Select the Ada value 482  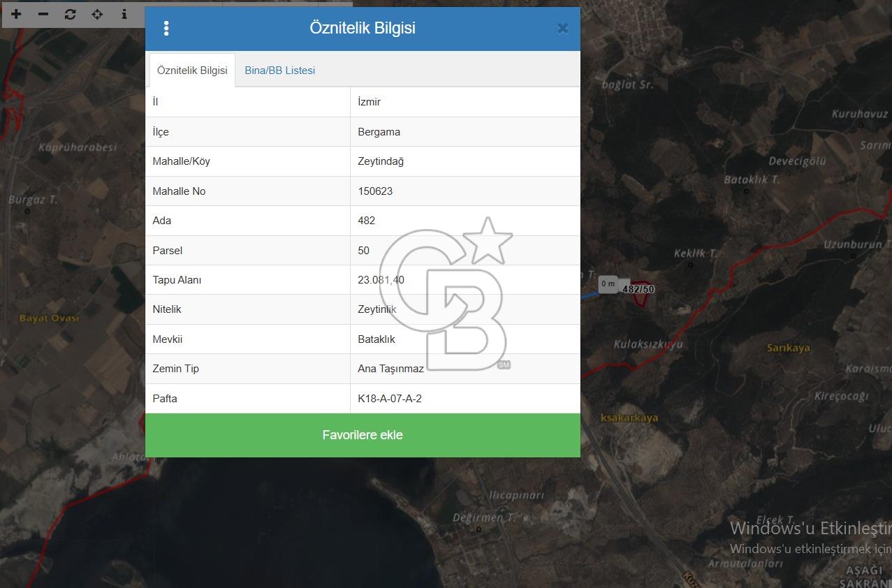(367, 221)
